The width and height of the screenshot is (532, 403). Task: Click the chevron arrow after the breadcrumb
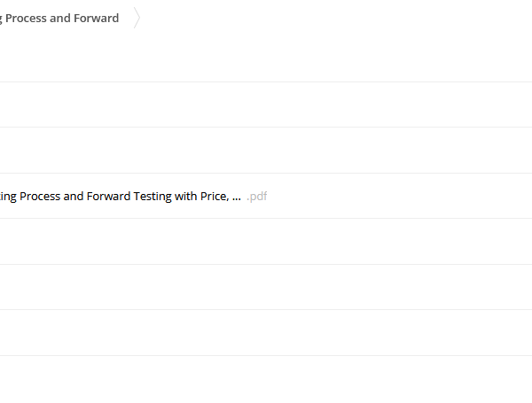[x=137, y=18]
